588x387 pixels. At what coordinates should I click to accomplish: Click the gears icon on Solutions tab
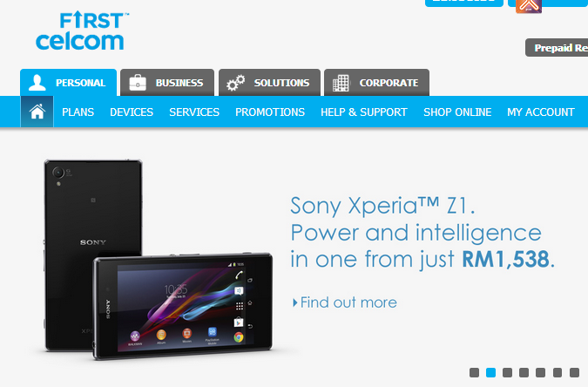tap(236, 83)
